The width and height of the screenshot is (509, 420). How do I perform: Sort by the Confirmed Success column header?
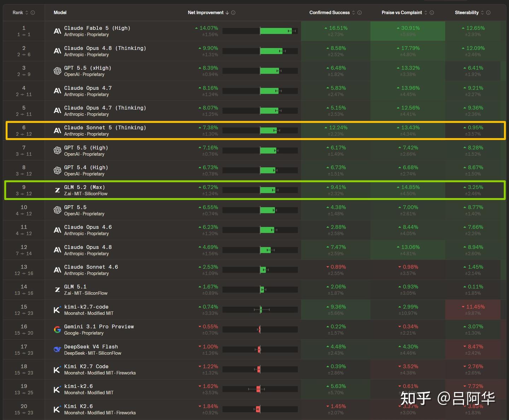click(x=329, y=13)
